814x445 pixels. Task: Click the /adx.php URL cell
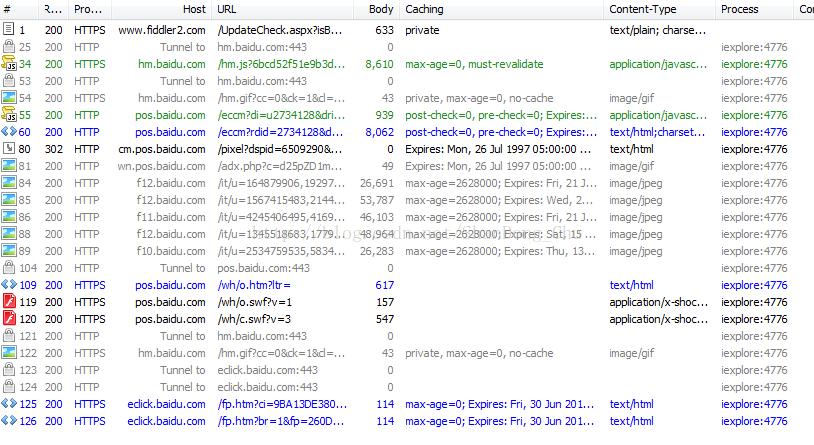pyautogui.click(x=280, y=166)
